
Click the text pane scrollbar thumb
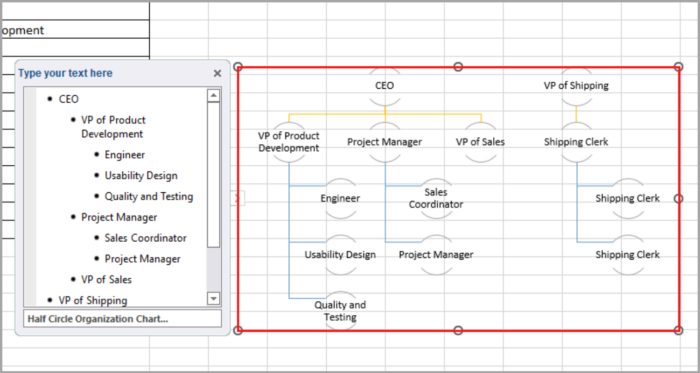[x=214, y=174]
